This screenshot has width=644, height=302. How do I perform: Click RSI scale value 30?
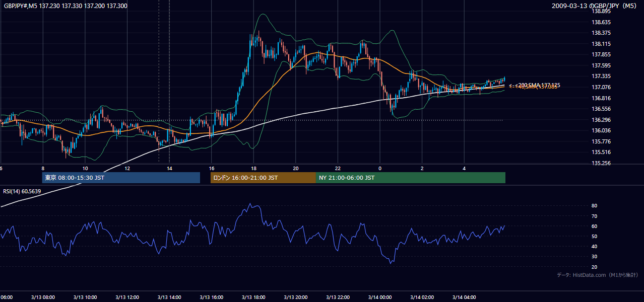click(x=594, y=257)
